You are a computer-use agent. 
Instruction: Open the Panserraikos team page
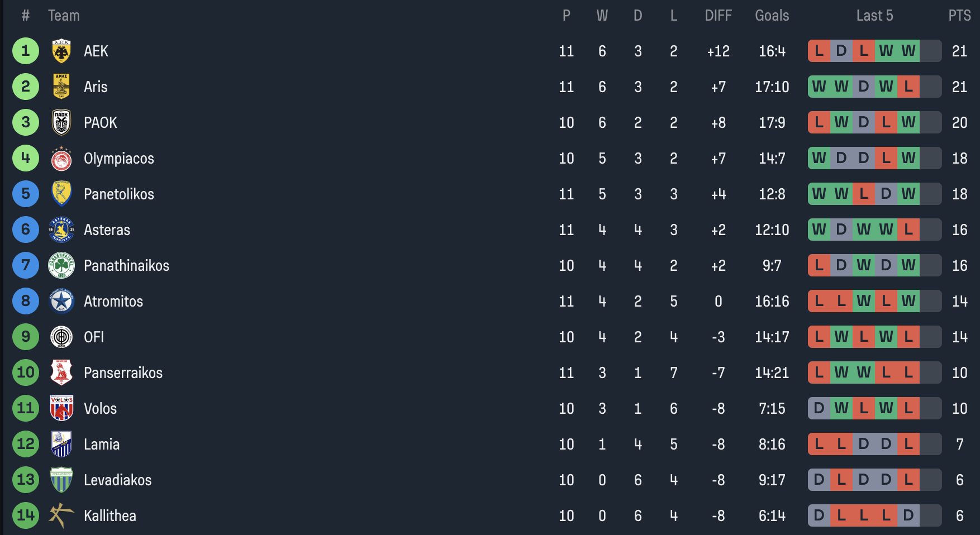point(123,373)
